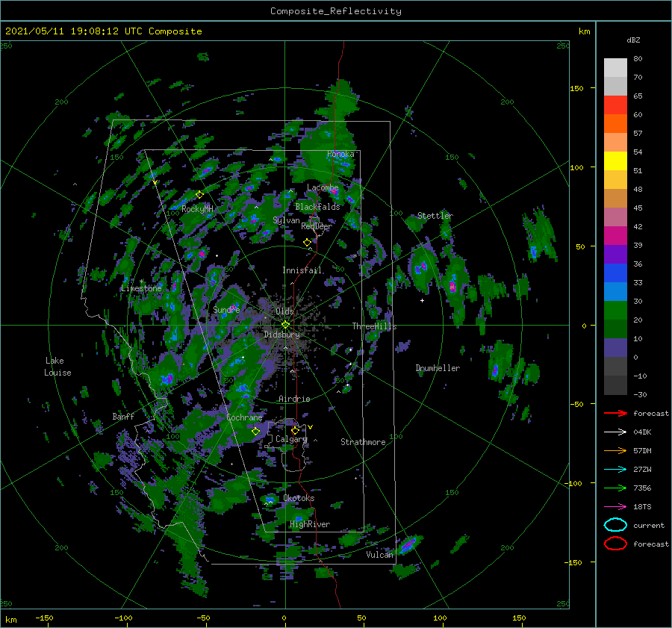The image size is (672, 628).
Task: Click the Calgary city label
Action: tap(291, 439)
